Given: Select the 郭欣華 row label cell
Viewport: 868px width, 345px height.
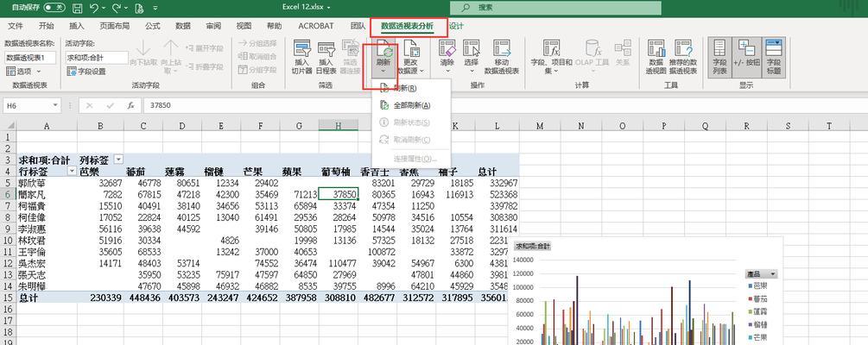Looking at the screenshot, I should 47,183.
